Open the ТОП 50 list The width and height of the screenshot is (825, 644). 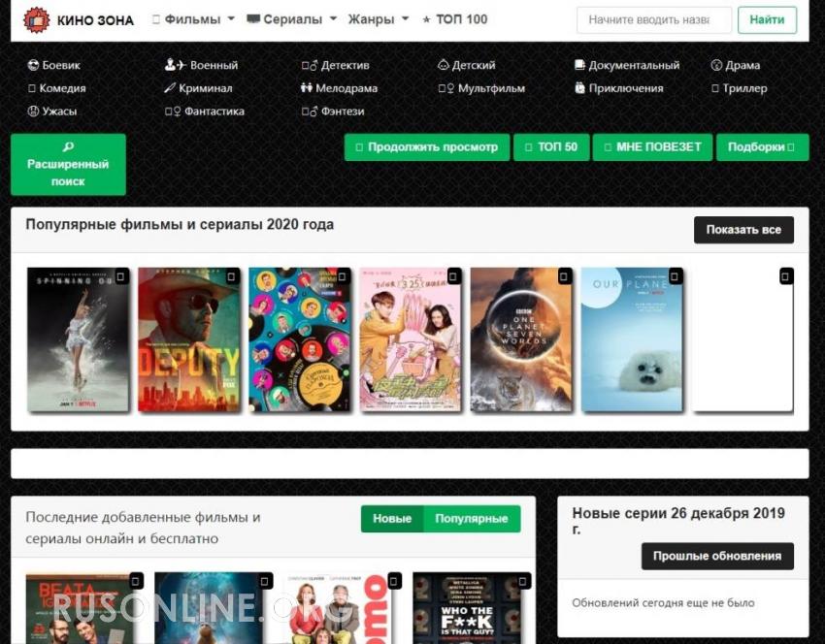(x=551, y=147)
